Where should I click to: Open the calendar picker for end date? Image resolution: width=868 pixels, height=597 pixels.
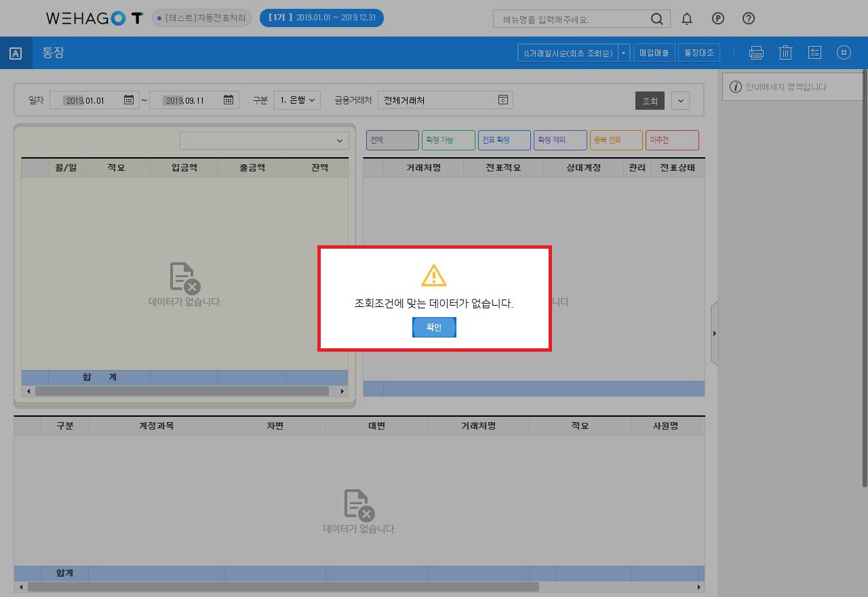coord(229,100)
